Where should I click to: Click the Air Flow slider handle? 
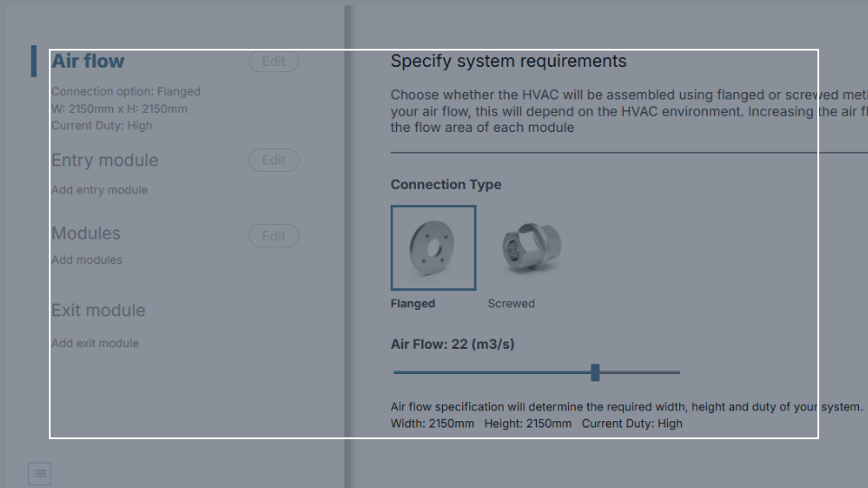595,372
